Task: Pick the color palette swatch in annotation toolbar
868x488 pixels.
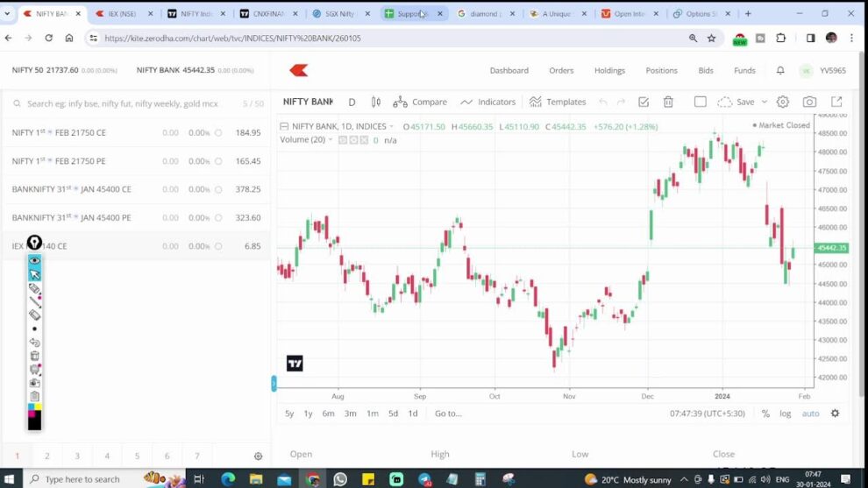Action: (x=35, y=407)
